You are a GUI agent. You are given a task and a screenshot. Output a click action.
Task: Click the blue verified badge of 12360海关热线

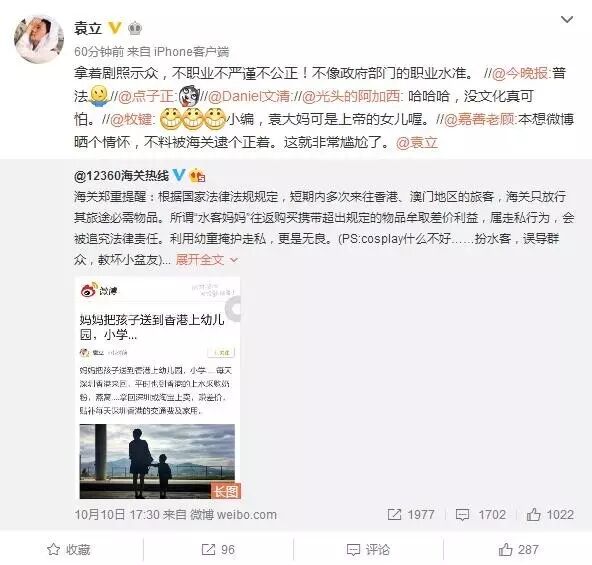[x=179, y=175]
